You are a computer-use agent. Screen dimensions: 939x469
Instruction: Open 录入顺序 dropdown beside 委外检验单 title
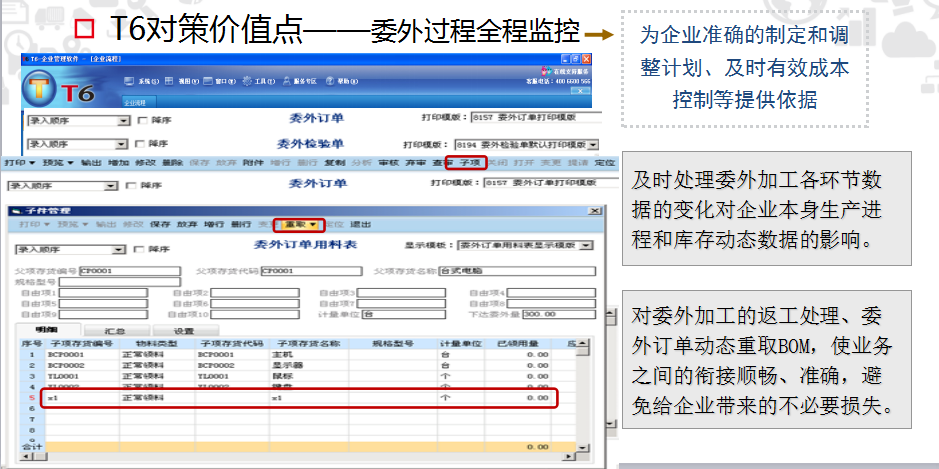123,144
